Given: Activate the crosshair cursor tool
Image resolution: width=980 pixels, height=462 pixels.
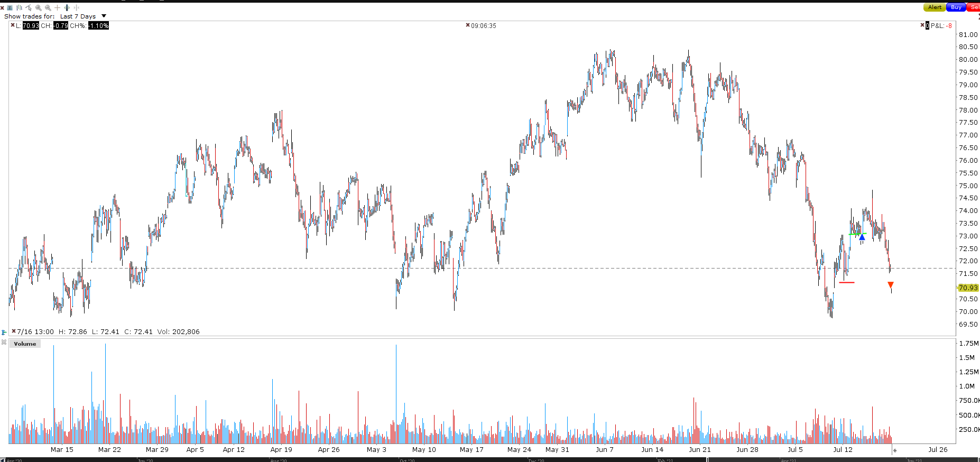Looking at the screenshot, I should pyautogui.click(x=57, y=8).
